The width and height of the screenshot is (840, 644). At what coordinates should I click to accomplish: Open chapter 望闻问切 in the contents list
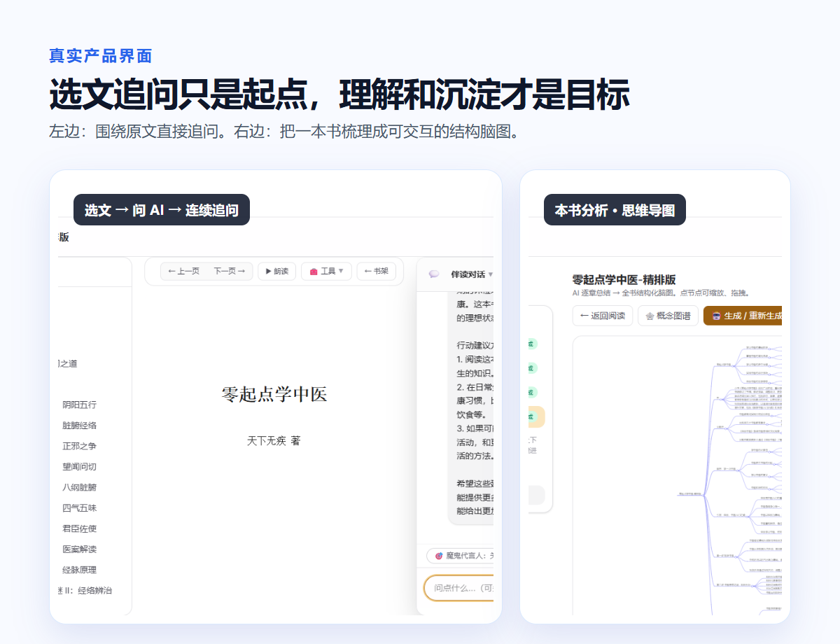(79, 467)
